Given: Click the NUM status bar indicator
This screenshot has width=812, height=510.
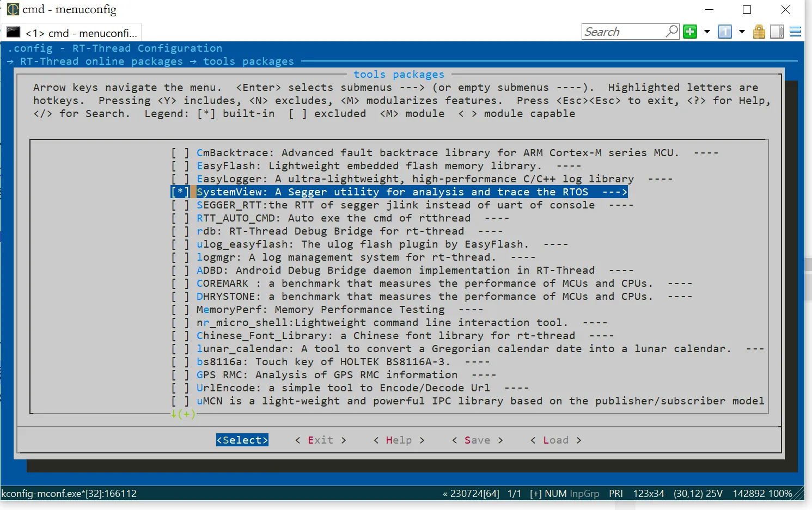Looking at the screenshot, I should [x=555, y=494].
